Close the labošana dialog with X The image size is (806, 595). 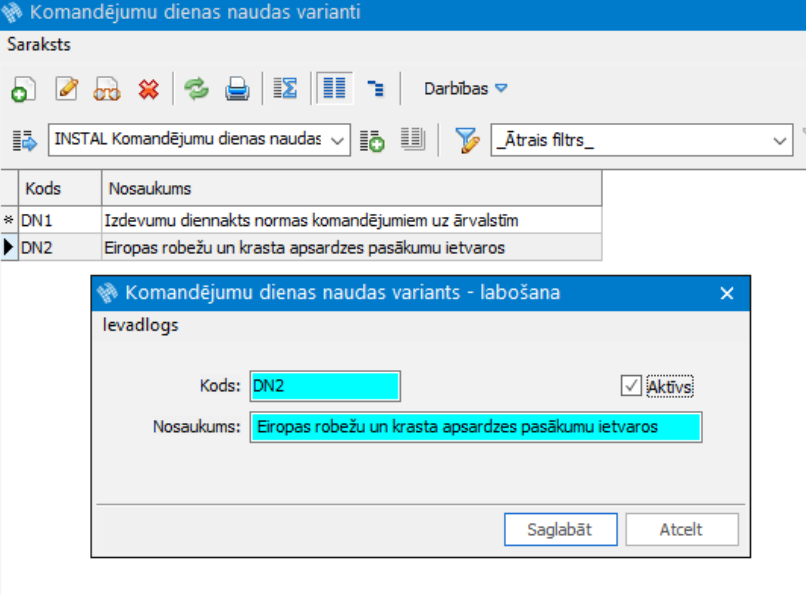(727, 293)
